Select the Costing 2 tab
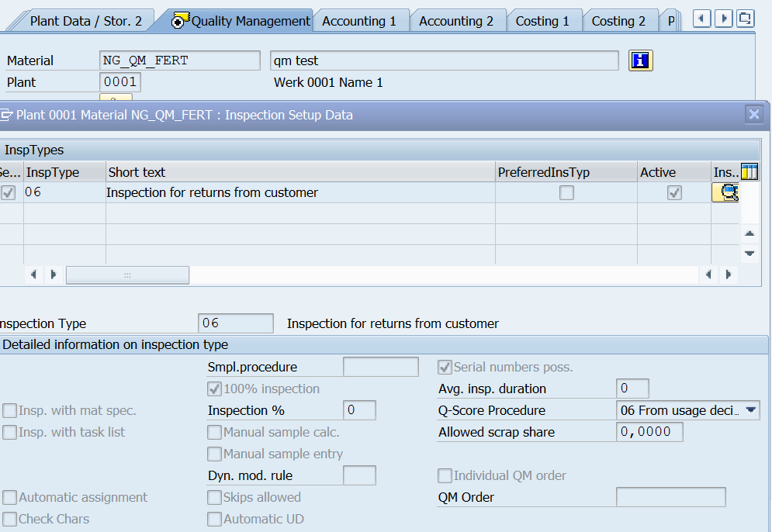772x532 pixels. coord(620,22)
